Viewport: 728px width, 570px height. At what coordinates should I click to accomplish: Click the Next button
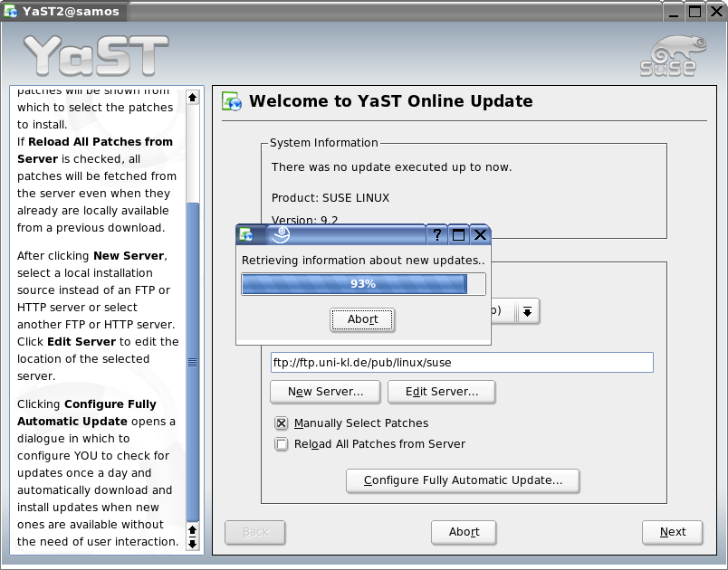click(x=672, y=532)
